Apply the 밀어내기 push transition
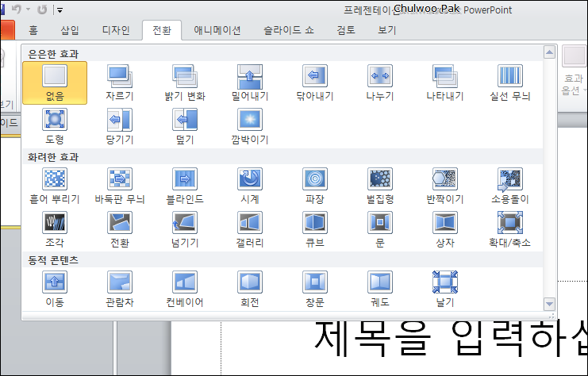 tap(250, 82)
